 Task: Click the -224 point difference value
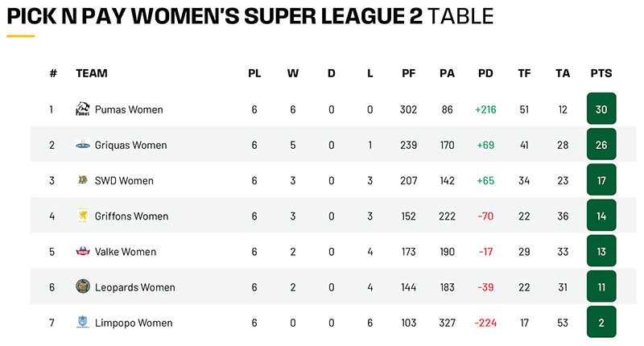[485, 323]
